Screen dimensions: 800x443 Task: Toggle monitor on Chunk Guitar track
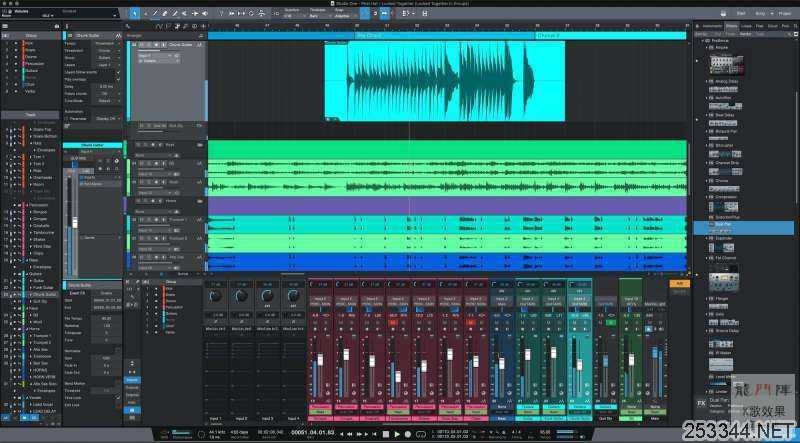pos(163,45)
